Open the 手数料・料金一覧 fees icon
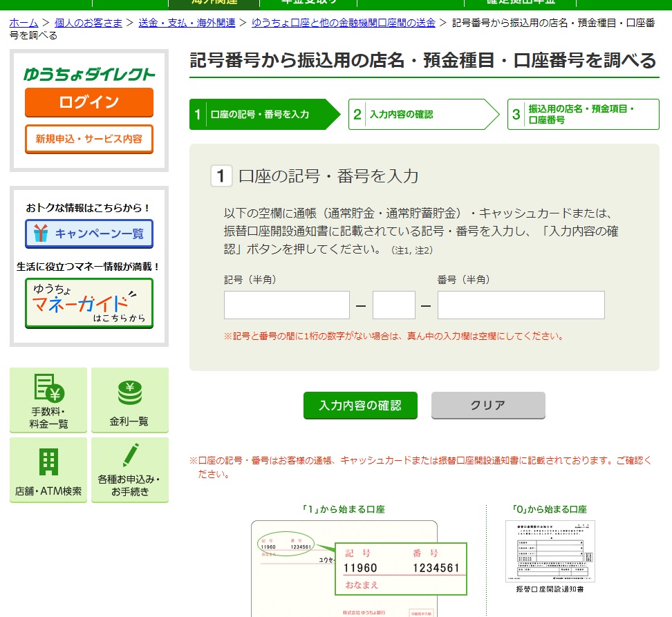 48,400
